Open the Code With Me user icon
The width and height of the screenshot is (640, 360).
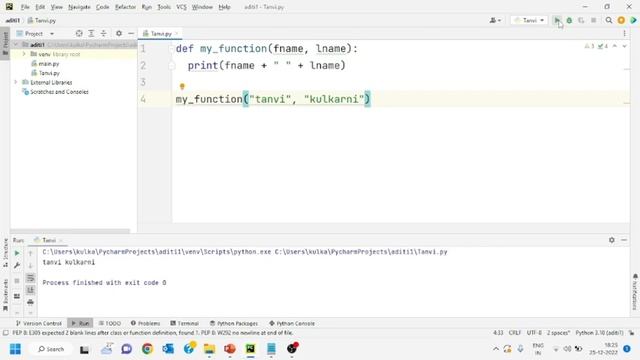pyautogui.click(x=495, y=20)
